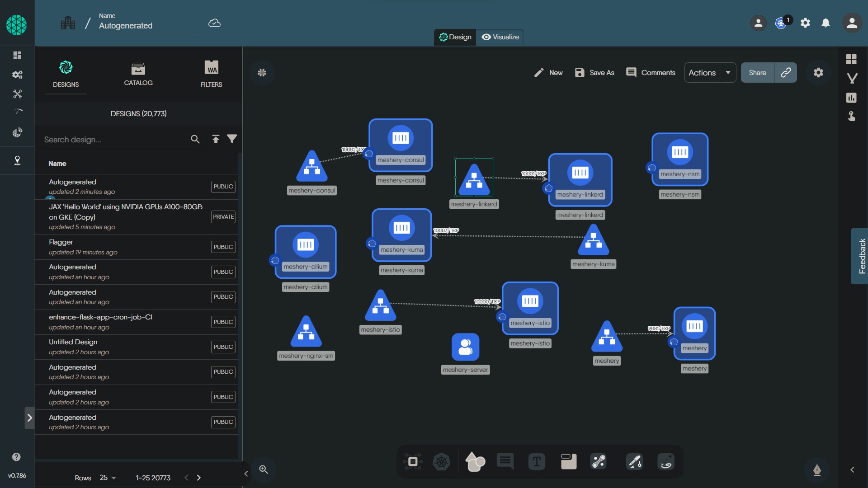
Task: Edit the design Name field Autogenerated
Action: [148, 26]
